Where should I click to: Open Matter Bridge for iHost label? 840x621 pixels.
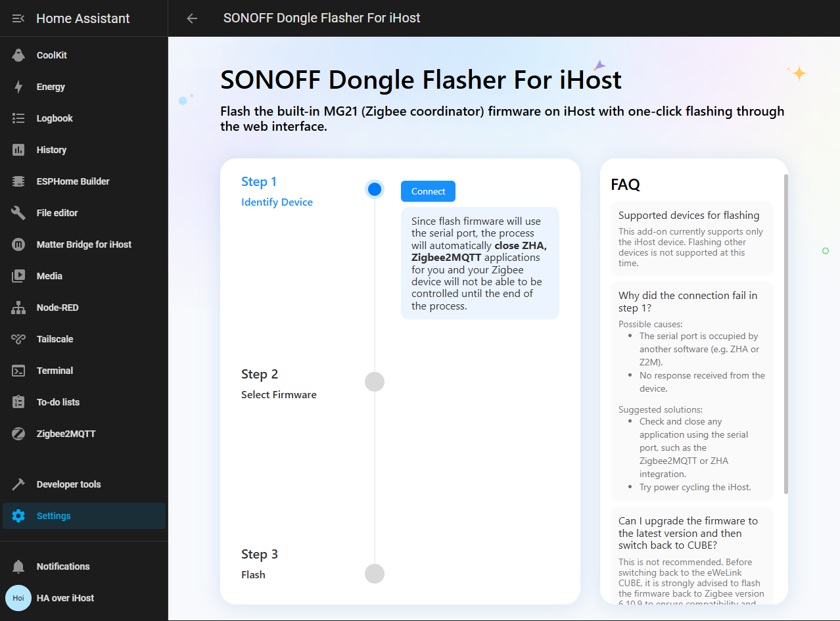click(x=84, y=244)
